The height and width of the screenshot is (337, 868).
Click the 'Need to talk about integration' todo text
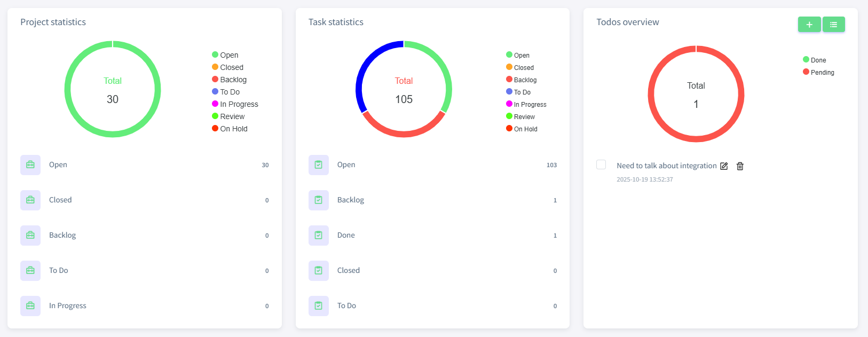[666, 166]
